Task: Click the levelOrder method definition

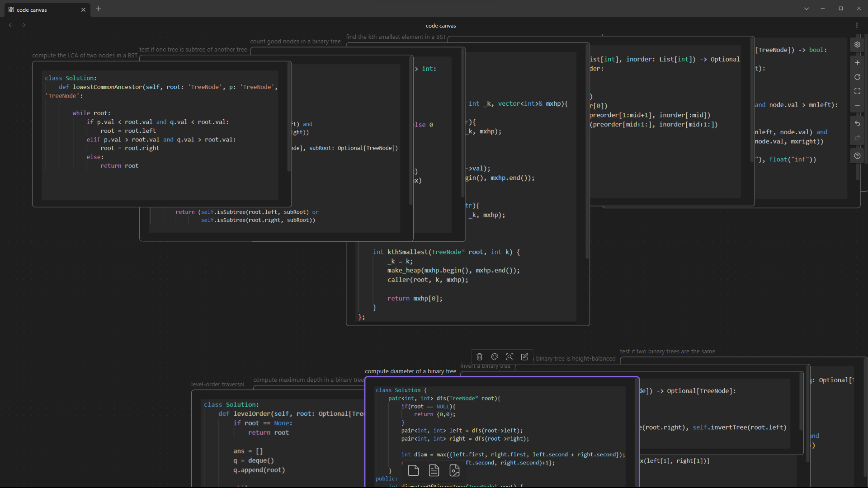Action: point(292,414)
